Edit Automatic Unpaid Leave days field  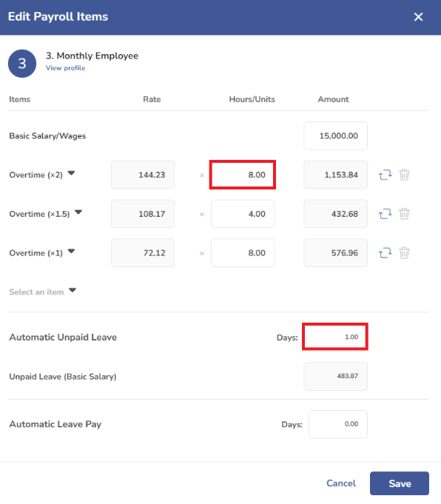click(335, 337)
